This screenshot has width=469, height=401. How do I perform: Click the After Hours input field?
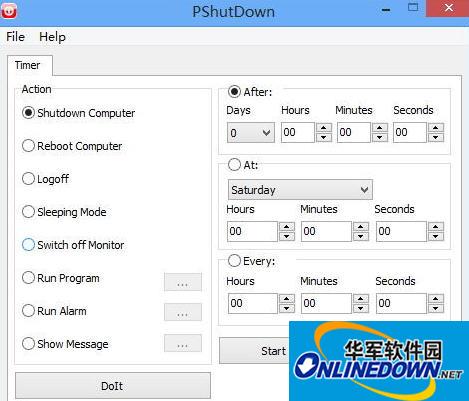tap(298, 133)
